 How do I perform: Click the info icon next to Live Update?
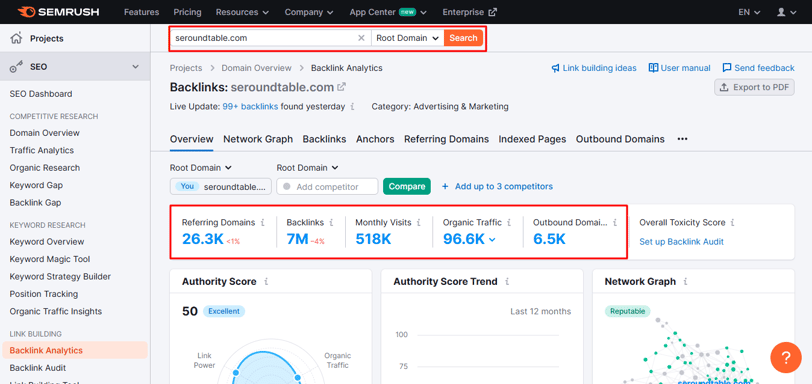coord(353,107)
